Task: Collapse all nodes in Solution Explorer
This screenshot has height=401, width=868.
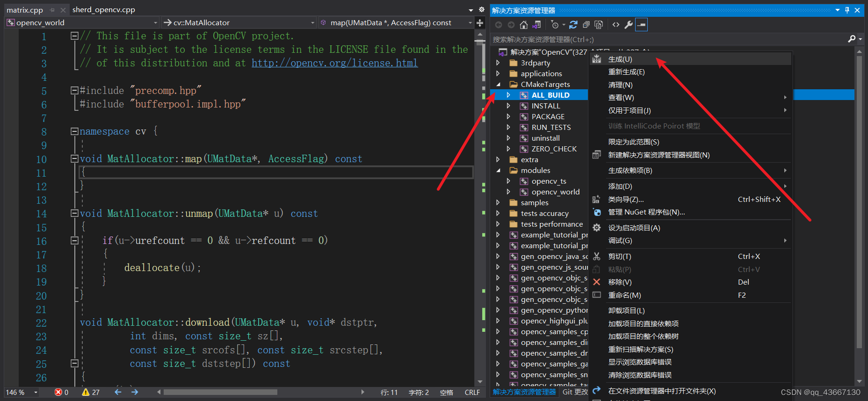Action: click(586, 25)
